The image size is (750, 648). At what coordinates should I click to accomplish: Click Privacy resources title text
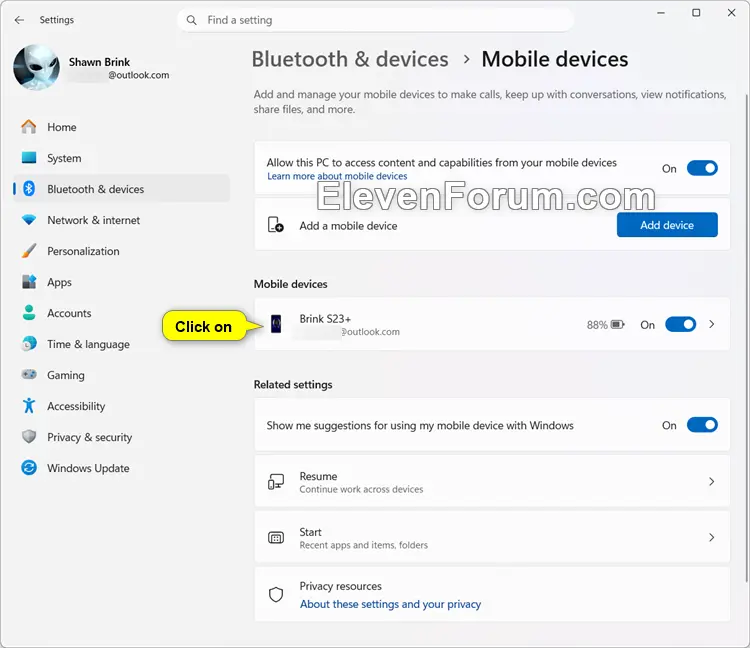tap(341, 586)
